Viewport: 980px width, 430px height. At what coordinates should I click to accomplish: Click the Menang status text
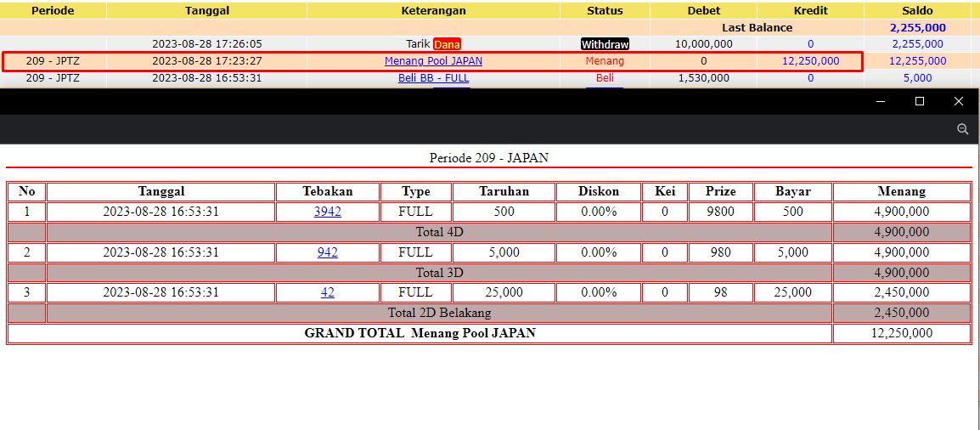tap(605, 61)
